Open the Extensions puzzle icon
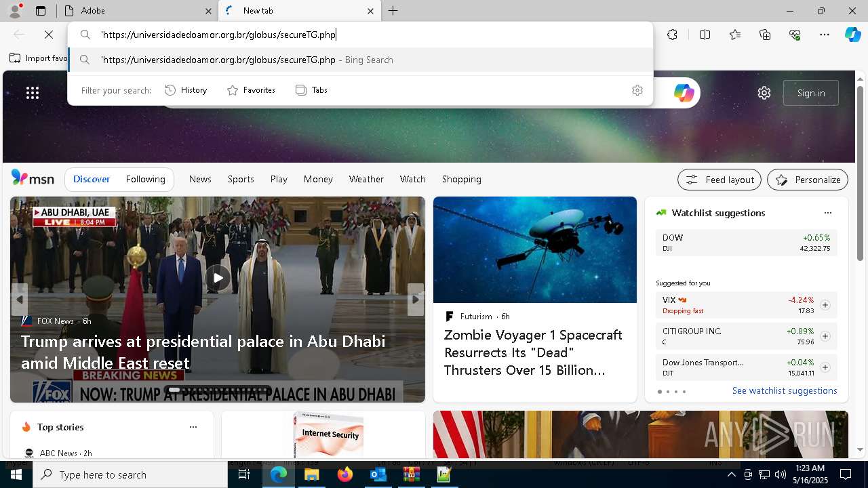 pyautogui.click(x=672, y=35)
